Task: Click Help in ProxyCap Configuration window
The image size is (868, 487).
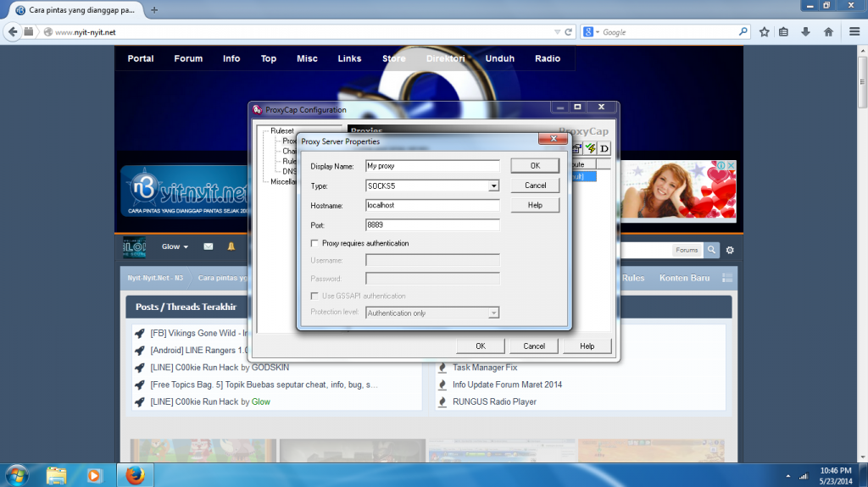Action: point(587,346)
